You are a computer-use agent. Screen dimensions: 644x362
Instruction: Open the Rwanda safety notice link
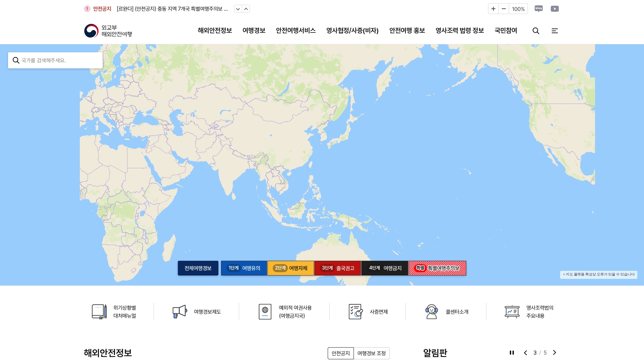(x=172, y=9)
